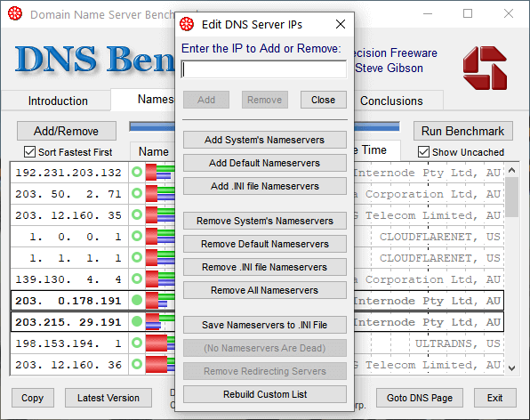Select row 198.153.194.1
530x420 pixels.
click(68, 343)
